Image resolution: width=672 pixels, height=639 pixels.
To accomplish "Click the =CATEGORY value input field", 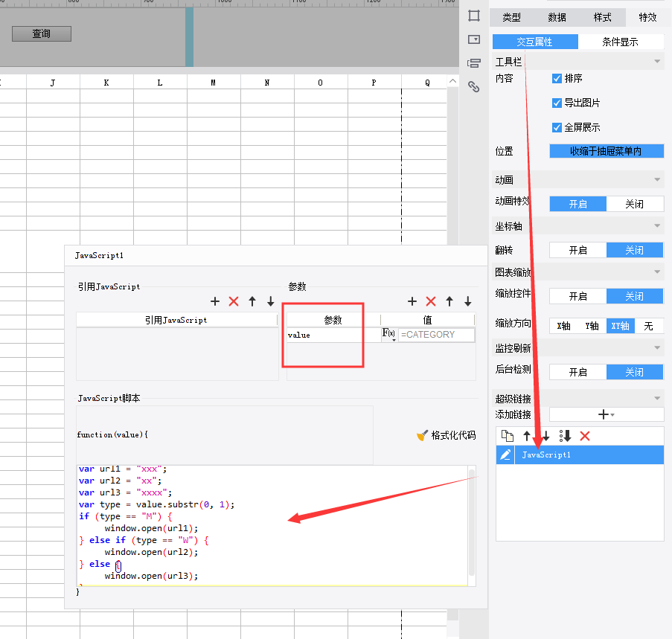I will pos(436,335).
